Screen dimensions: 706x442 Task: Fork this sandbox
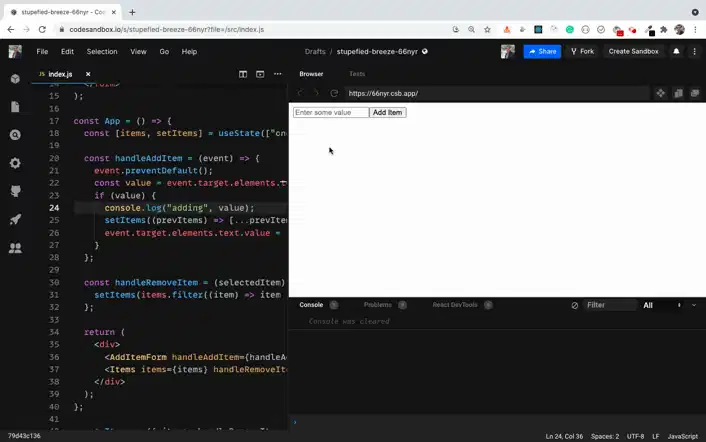click(582, 51)
